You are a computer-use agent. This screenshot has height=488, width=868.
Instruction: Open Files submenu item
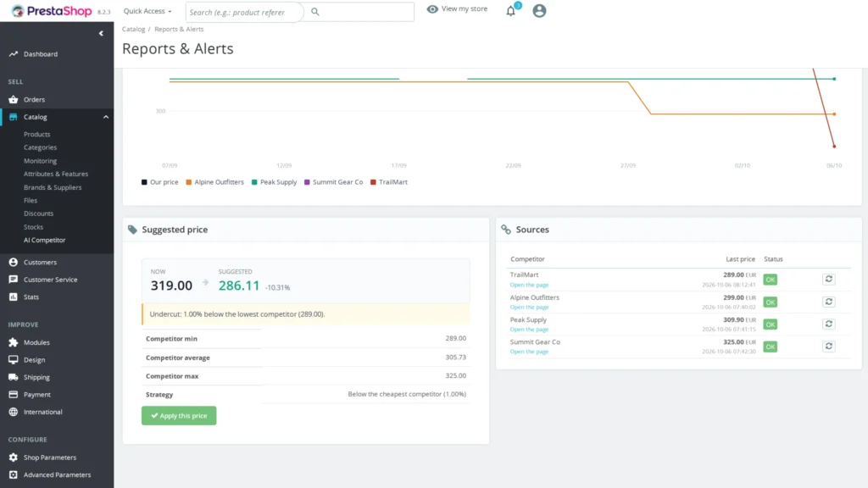(x=31, y=200)
